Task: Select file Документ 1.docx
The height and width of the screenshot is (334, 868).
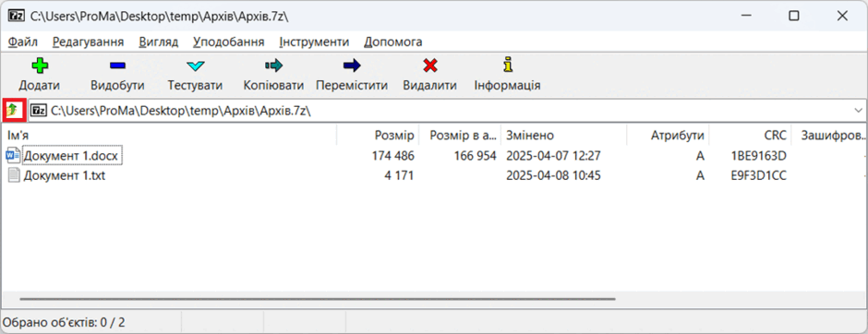Action: coord(71,157)
